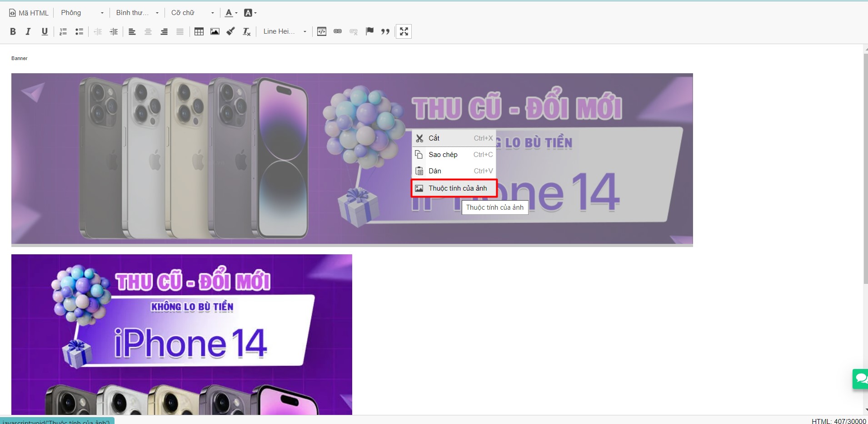Toggle bold formatting
Viewport: 868px width, 424px height.
[13, 31]
